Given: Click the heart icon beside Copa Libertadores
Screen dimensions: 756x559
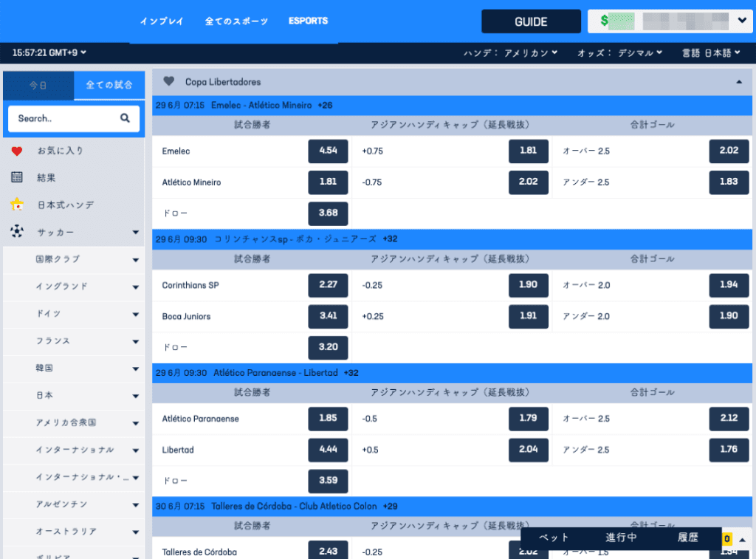Looking at the screenshot, I should (169, 81).
